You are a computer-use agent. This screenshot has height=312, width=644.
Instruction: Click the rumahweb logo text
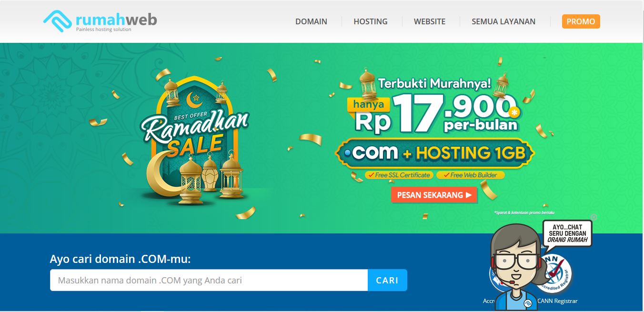click(116, 20)
